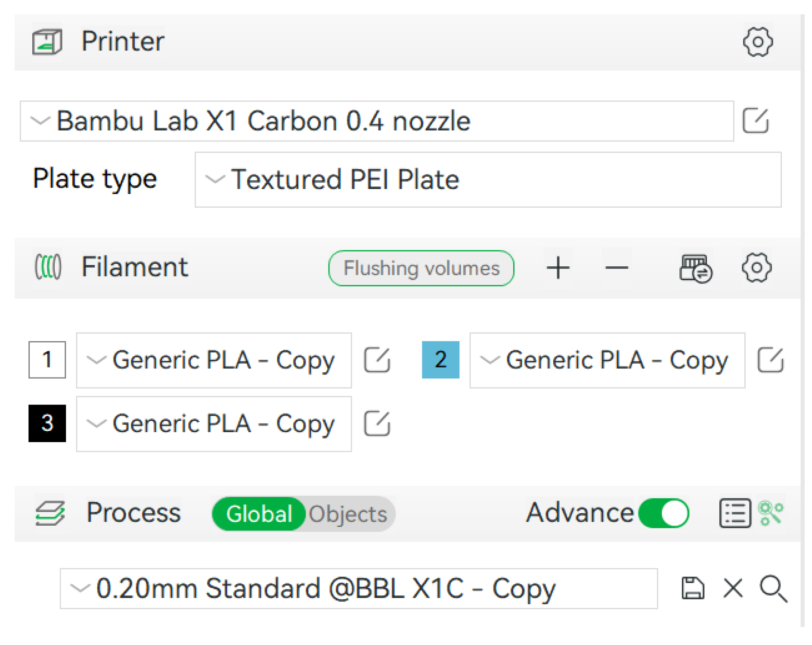This screenshot has width=812, height=645.
Task: Edit filament 3 preset
Action: [x=377, y=424]
